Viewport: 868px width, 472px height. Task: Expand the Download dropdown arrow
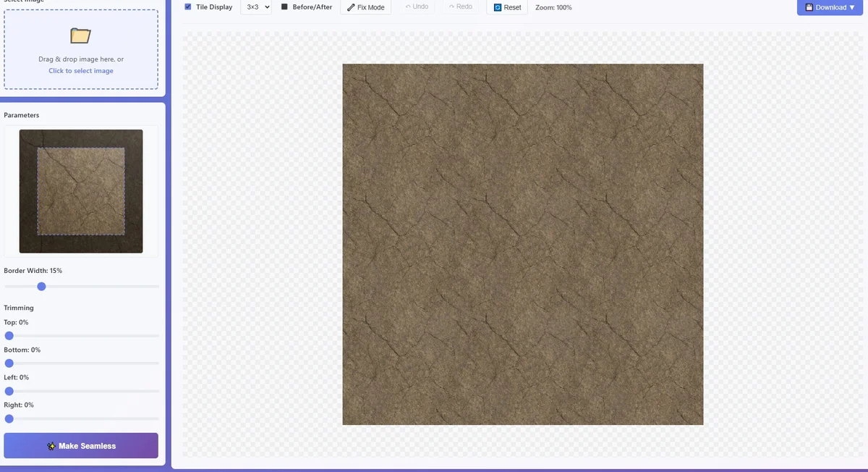pyautogui.click(x=852, y=7)
